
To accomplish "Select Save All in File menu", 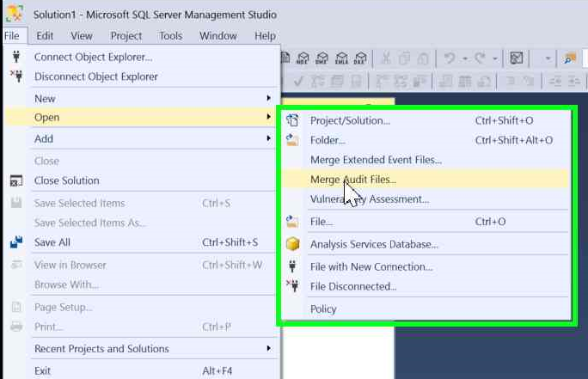I will [x=142, y=242].
